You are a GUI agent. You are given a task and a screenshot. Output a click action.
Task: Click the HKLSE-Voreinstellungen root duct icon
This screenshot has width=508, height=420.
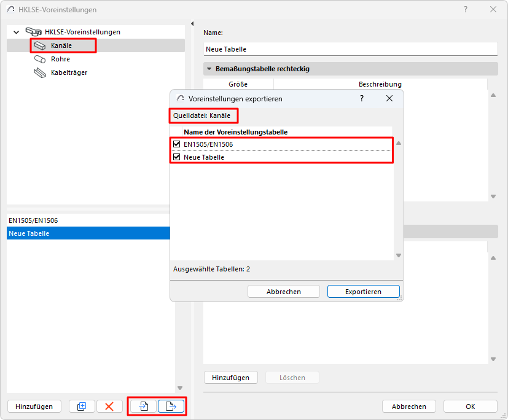coord(33,32)
